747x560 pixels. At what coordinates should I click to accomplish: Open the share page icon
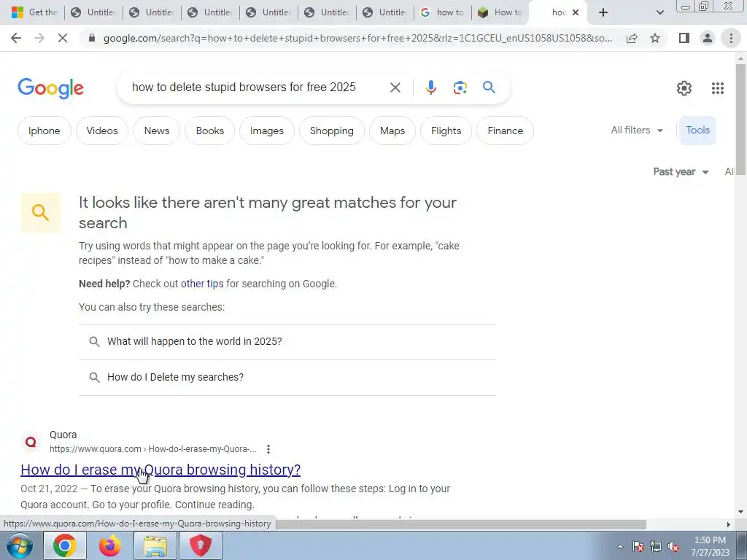(x=632, y=38)
